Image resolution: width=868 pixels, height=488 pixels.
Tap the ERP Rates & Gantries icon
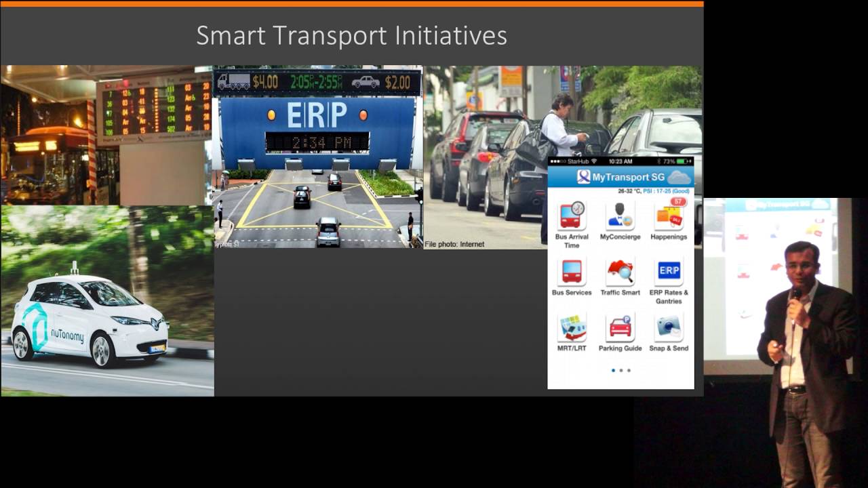pos(669,271)
